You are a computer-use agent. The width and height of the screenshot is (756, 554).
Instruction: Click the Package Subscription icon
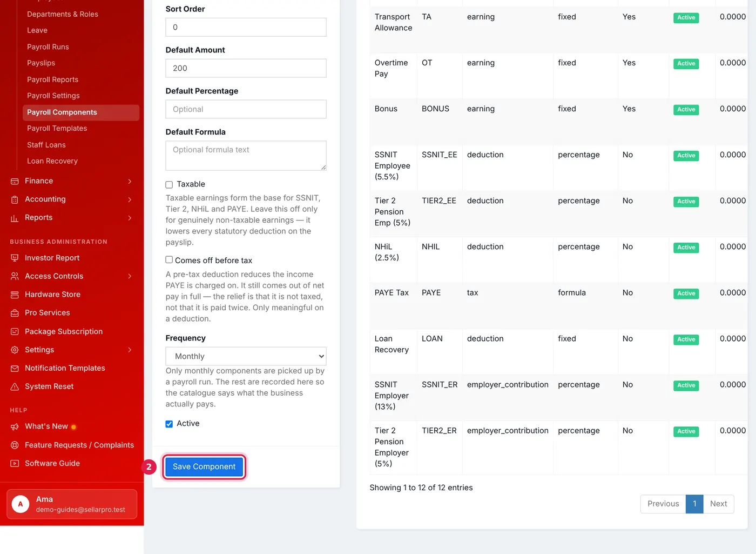15,331
